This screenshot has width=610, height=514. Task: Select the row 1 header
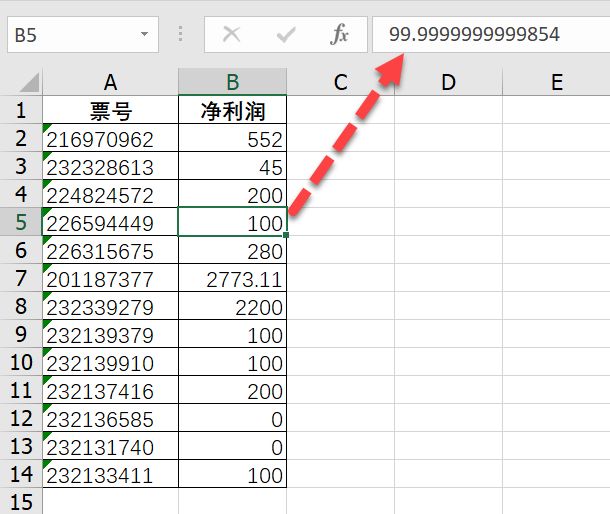tap(21, 110)
